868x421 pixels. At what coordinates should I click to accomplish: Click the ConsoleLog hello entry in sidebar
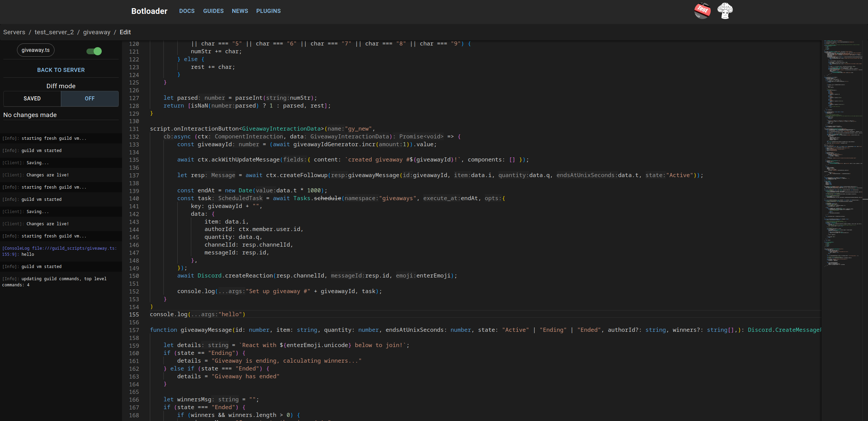59,251
